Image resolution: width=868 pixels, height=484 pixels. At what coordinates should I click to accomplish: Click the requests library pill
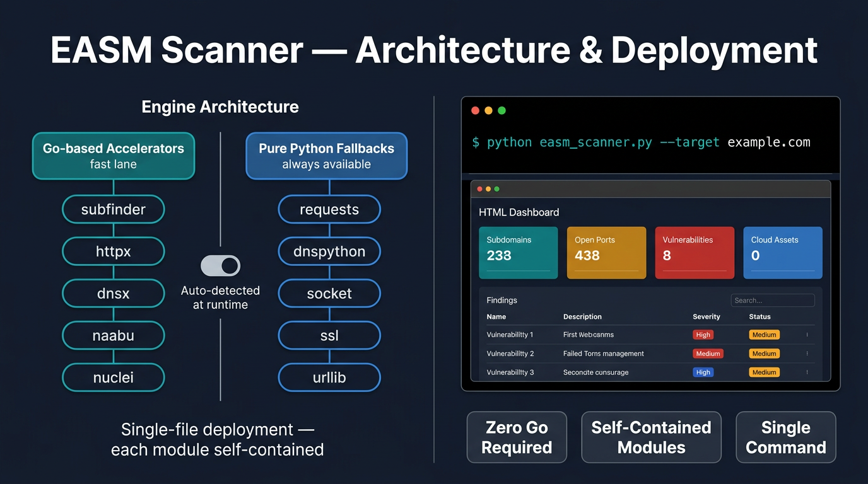click(x=329, y=209)
